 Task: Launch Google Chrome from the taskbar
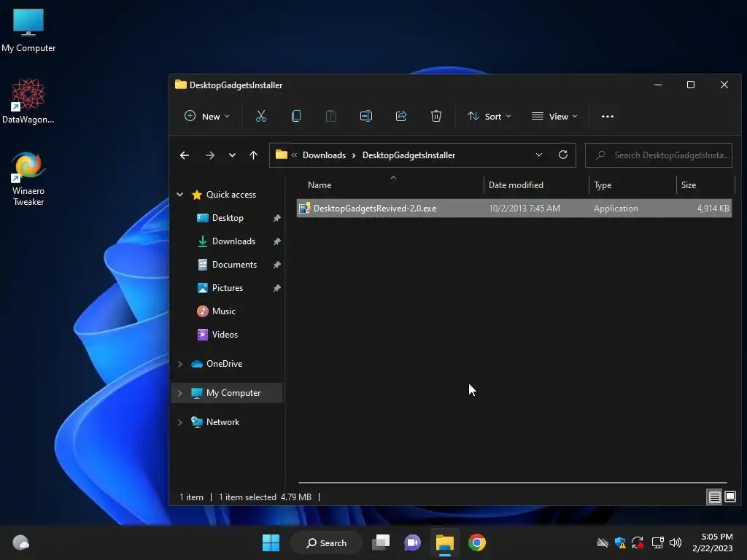477,542
